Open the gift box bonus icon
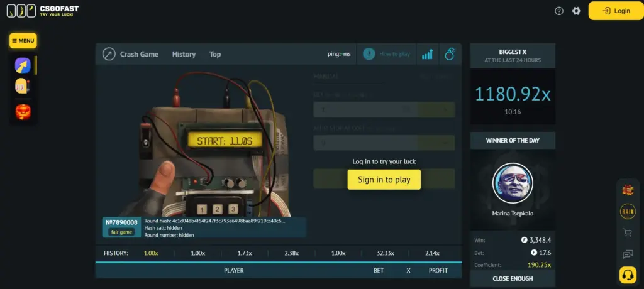644x289 pixels. point(628,190)
